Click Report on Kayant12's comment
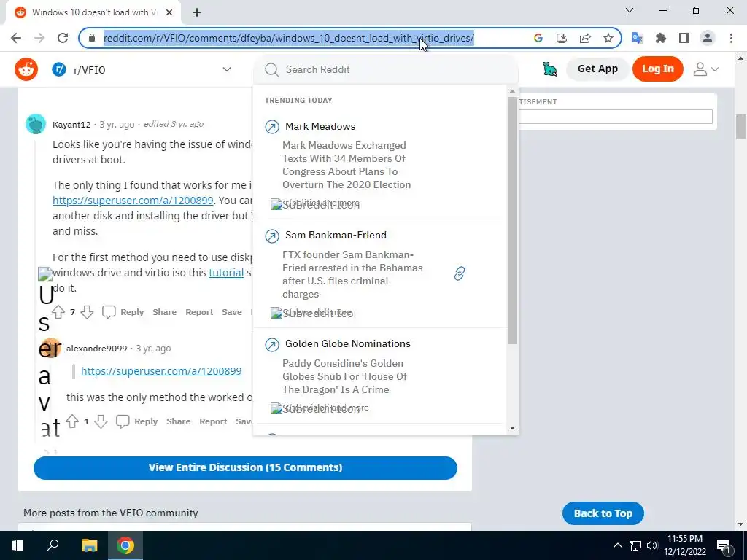Image resolution: width=747 pixels, height=560 pixels. [199, 312]
